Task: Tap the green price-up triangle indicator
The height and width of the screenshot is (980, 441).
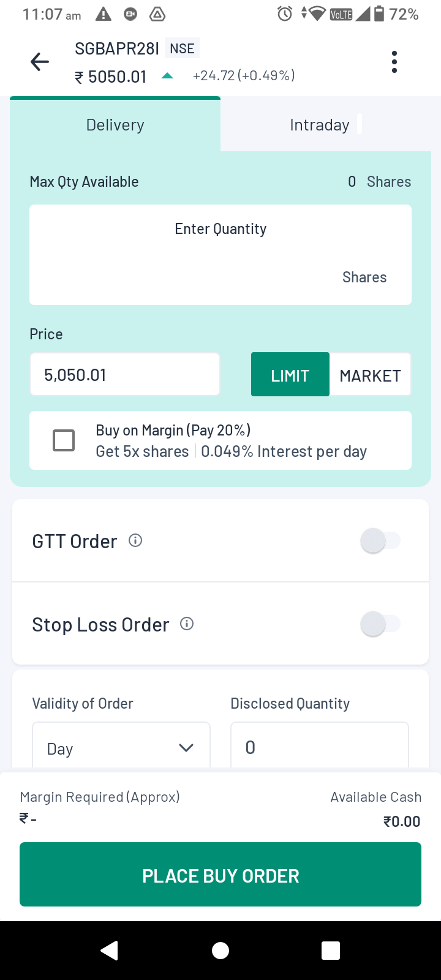Action: coord(167,76)
